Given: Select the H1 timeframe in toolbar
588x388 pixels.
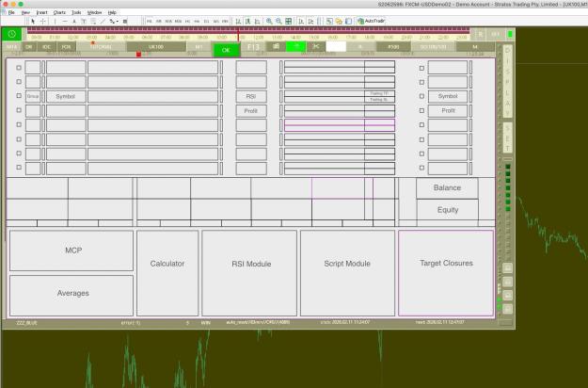Looking at the screenshot, I should [x=187, y=22].
